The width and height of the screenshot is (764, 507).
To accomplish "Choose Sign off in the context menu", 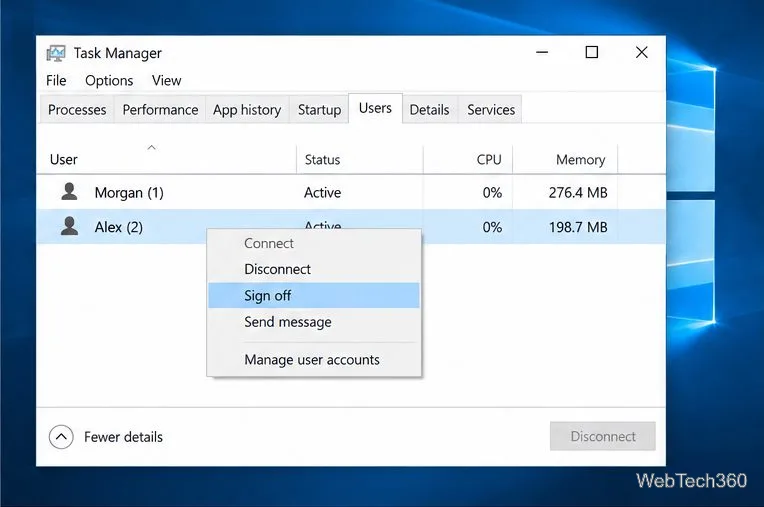I will 314,296.
